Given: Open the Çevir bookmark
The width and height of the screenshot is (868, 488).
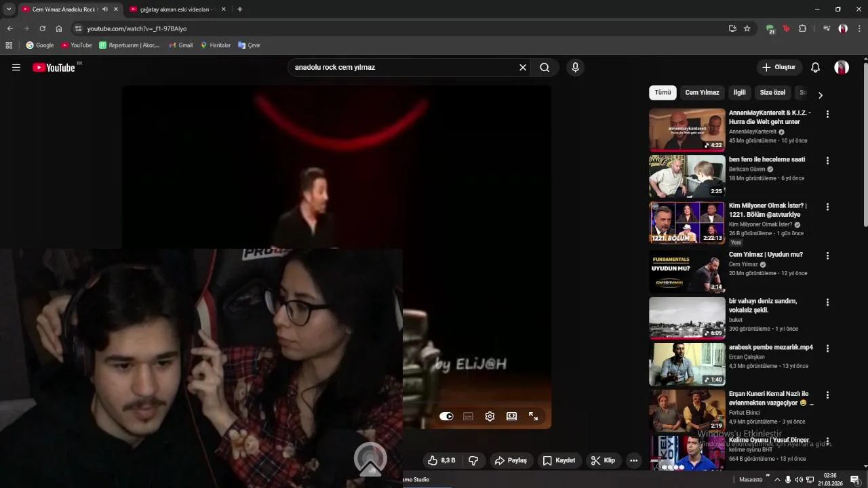Looking at the screenshot, I should point(249,45).
